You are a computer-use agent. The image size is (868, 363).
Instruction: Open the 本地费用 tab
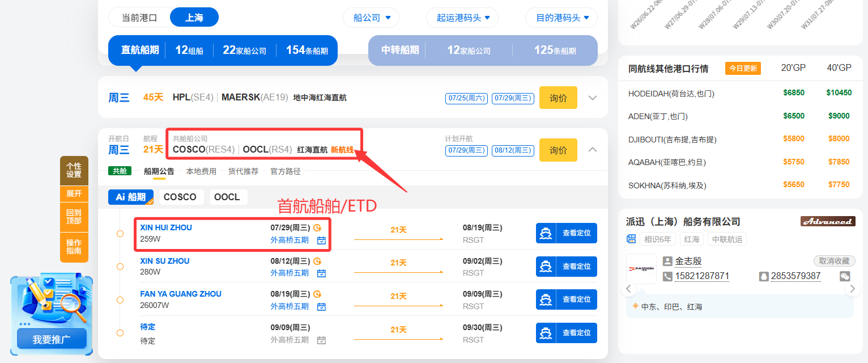click(x=201, y=171)
